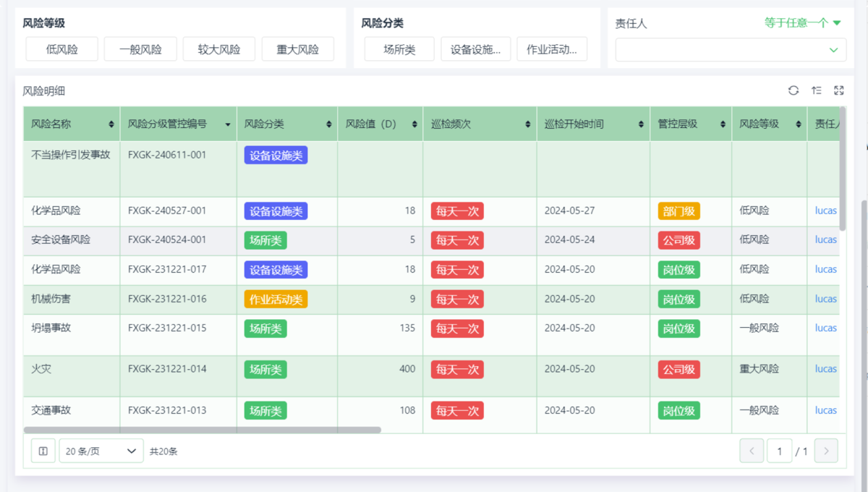868x492 pixels.
Task: Click the sort arrows on 巡检开始时间 column
Action: tap(641, 124)
